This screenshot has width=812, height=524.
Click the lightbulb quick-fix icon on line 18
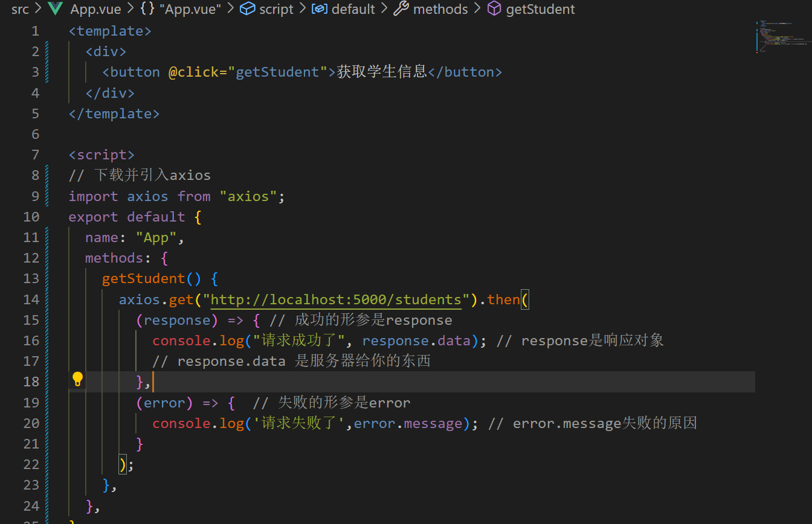(77, 379)
